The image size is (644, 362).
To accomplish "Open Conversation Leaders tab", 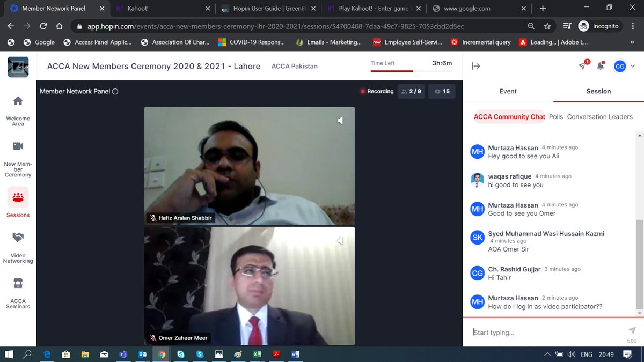I will [x=600, y=117].
